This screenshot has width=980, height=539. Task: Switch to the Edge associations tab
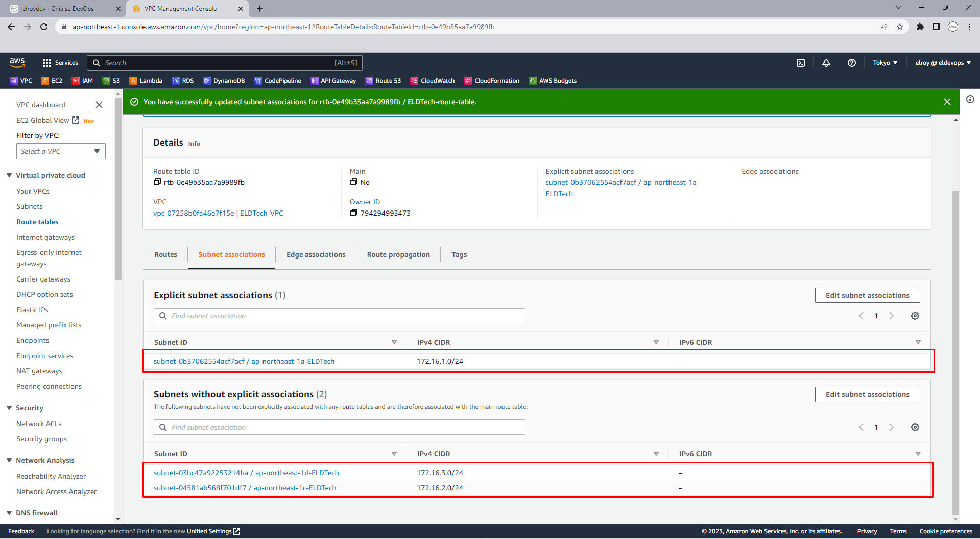[316, 254]
